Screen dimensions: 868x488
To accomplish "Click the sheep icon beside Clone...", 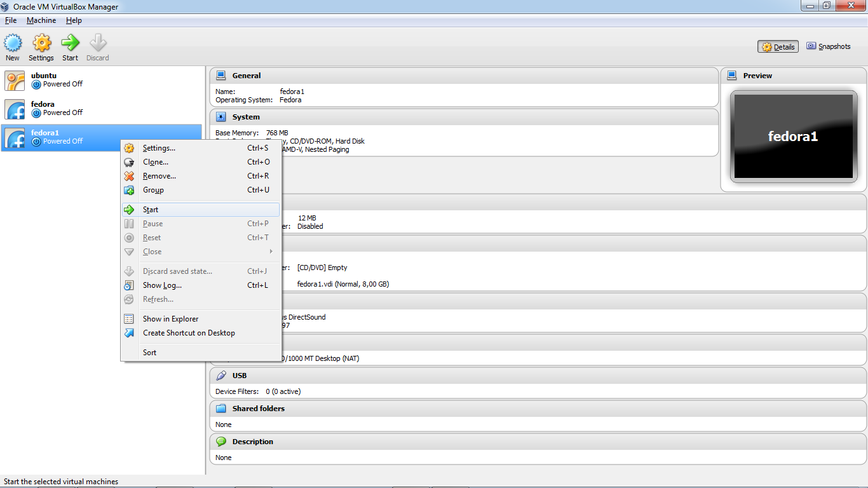I will pos(129,162).
